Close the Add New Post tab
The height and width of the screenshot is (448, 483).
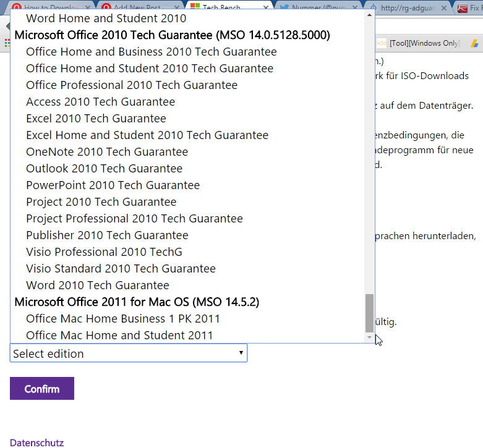177,7
